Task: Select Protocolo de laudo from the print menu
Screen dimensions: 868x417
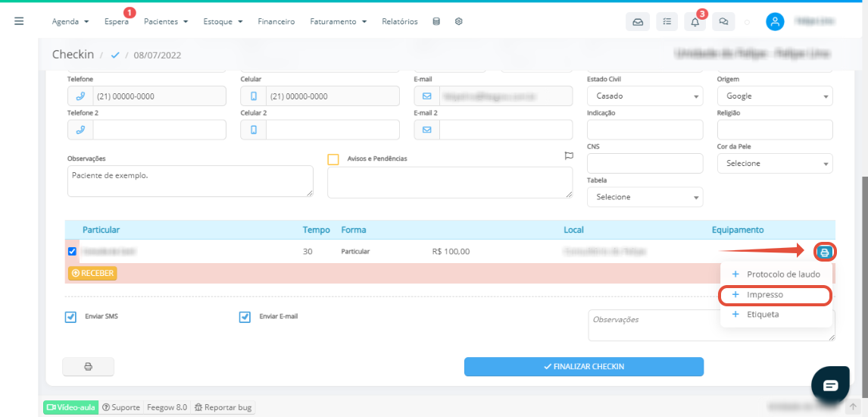Action: coord(776,274)
